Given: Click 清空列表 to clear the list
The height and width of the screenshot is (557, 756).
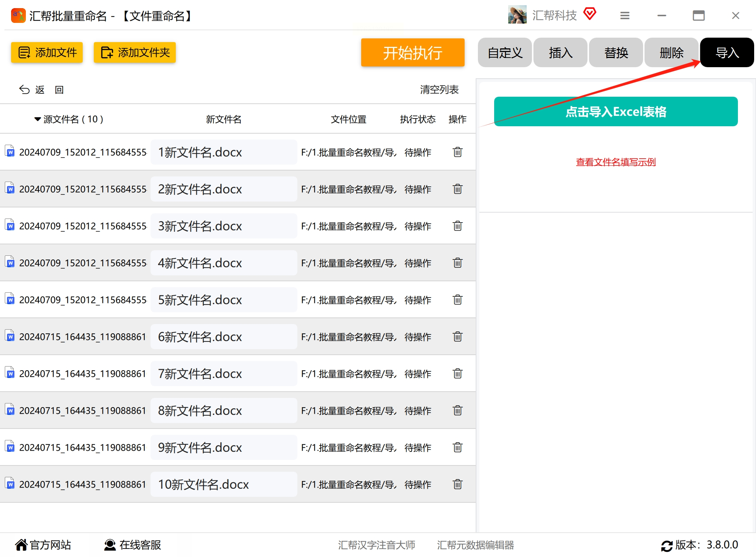Looking at the screenshot, I should click(x=439, y=90).
